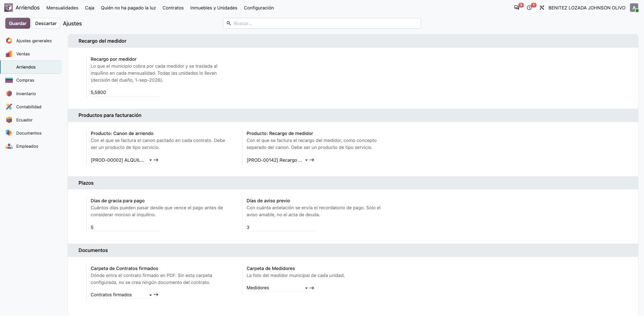644x316 pixels.
Task: Click the developer tools wrench icon
Action: point(542,8)
